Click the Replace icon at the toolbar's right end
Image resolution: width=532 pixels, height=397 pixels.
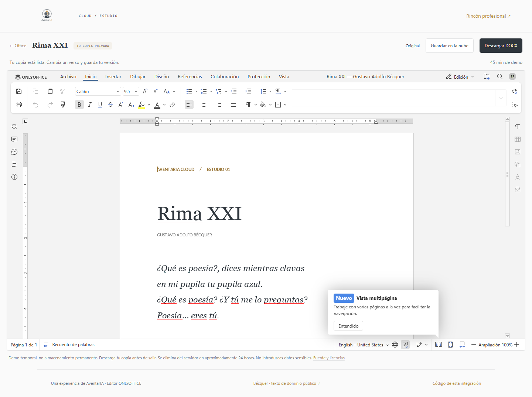tap(515, 91)
